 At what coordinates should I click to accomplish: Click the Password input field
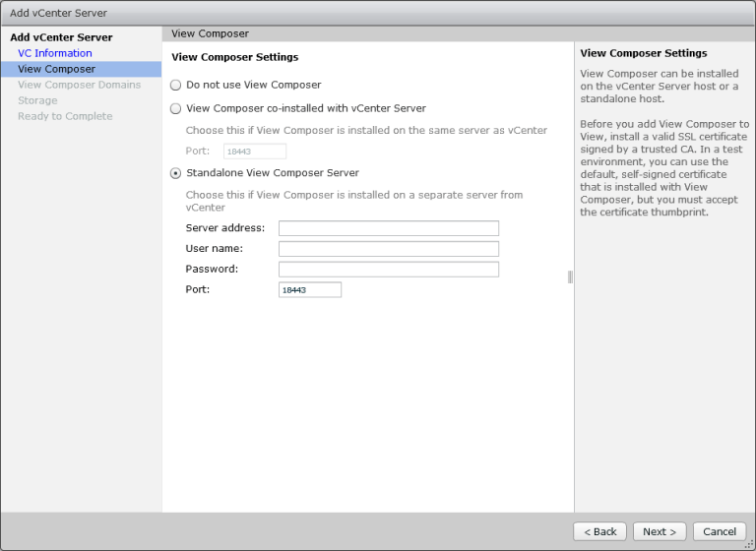click(389, 270)
